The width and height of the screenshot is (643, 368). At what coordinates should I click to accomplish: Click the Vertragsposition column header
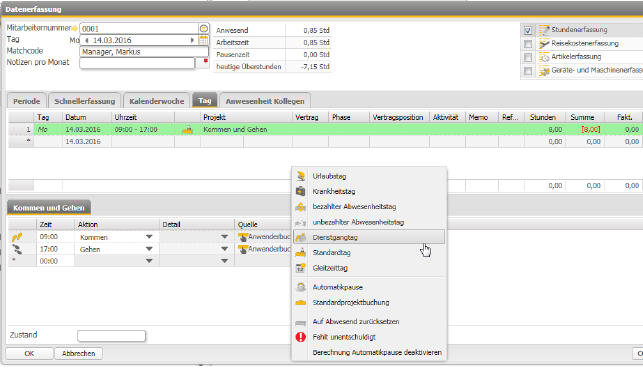tap(399, 117)
